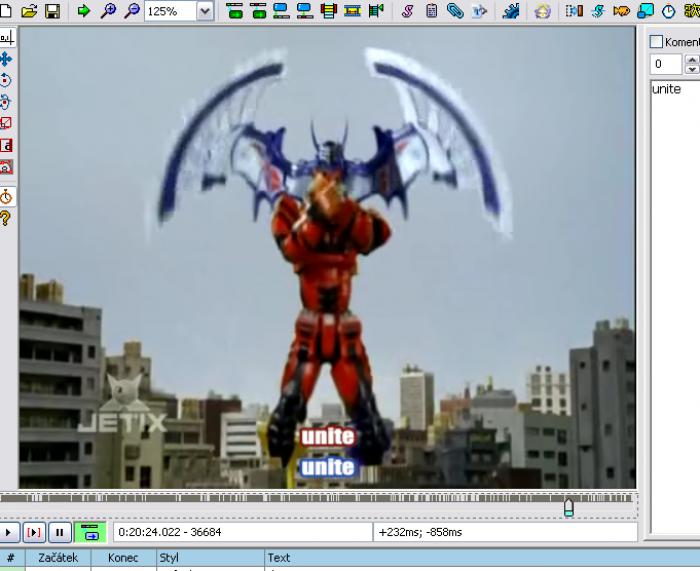Open the Fonts Collector

[479, 10]
